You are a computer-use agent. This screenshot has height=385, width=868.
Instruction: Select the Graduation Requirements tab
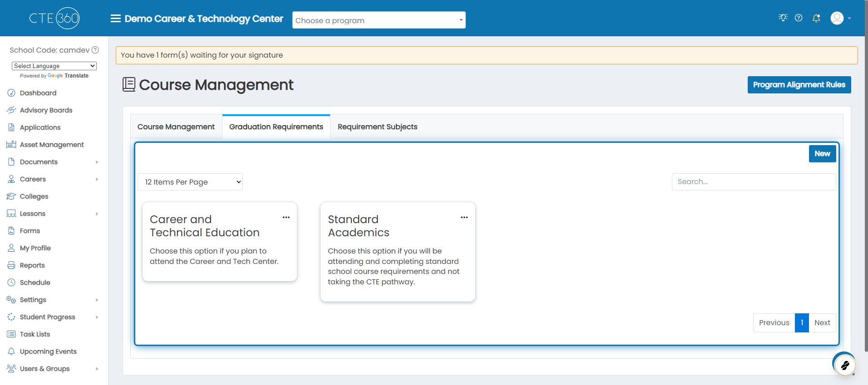pos(276,127)
